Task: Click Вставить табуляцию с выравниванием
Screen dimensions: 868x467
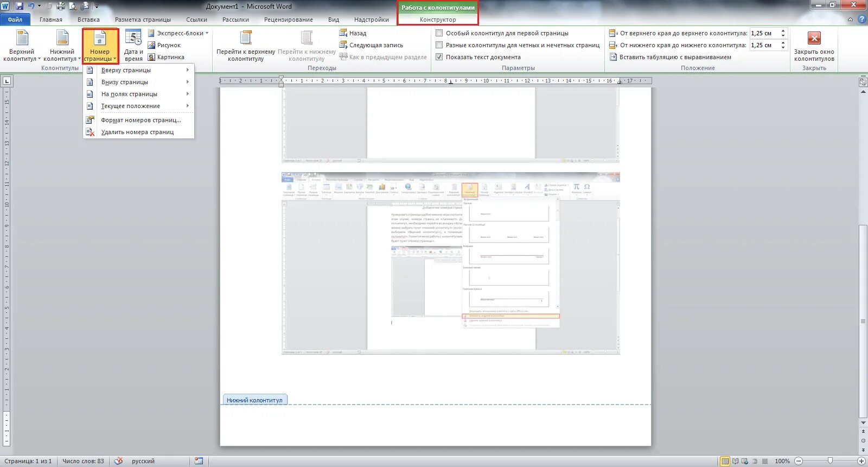Action: [670, 57]
